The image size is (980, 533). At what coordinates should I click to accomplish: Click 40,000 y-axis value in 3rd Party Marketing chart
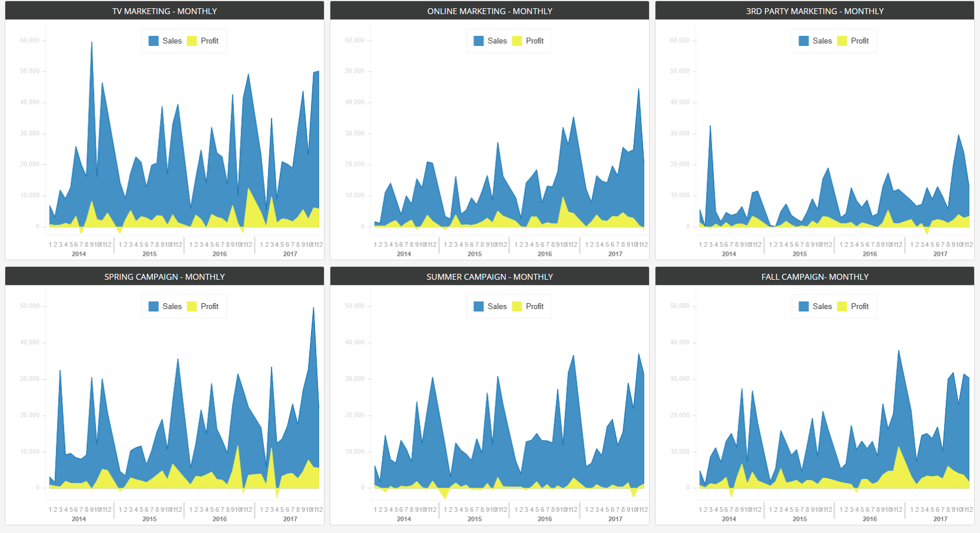coord(680,102)
